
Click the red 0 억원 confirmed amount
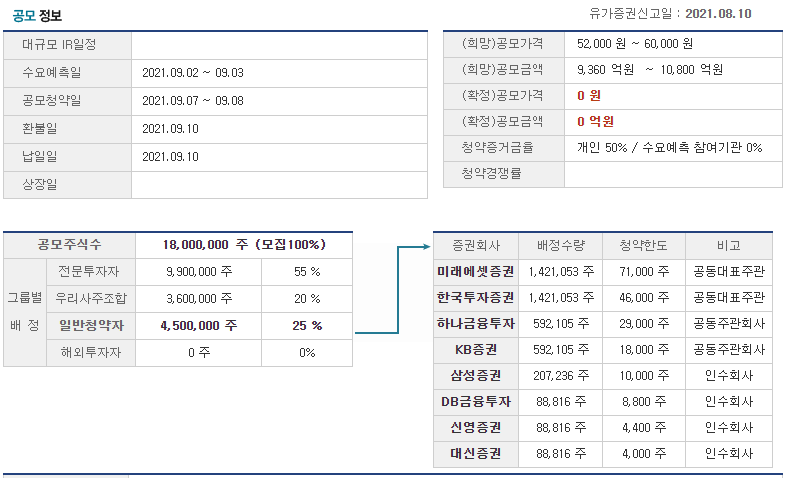(x=596, y=122)
